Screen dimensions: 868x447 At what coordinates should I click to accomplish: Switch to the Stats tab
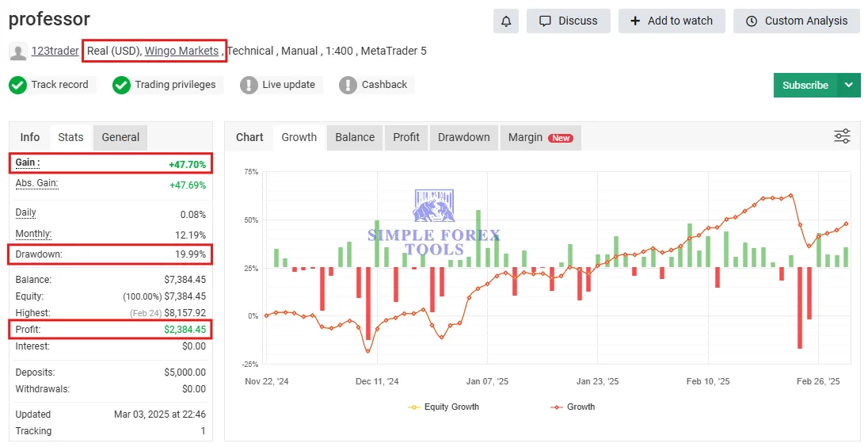coord(70,137)
